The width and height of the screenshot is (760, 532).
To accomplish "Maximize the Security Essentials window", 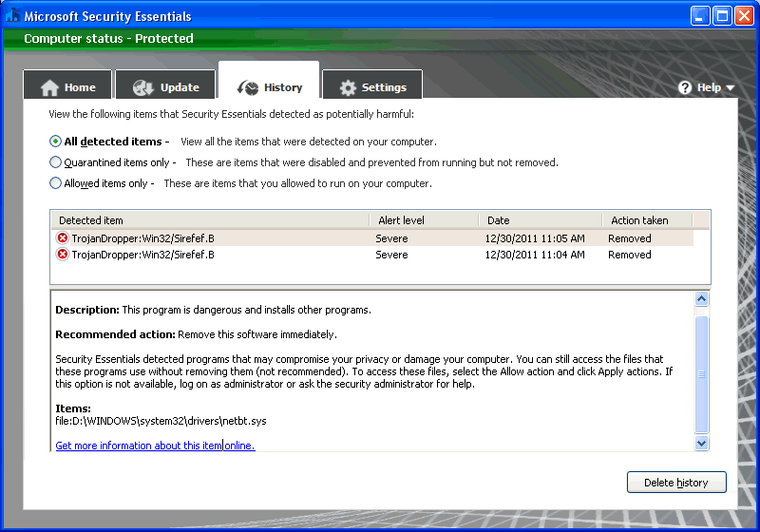I will click(x=722, y=16).
